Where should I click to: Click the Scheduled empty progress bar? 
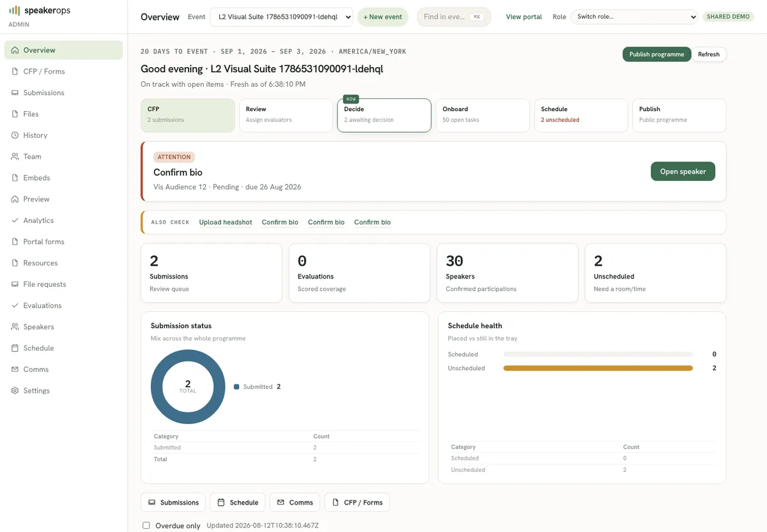point(598,354)
